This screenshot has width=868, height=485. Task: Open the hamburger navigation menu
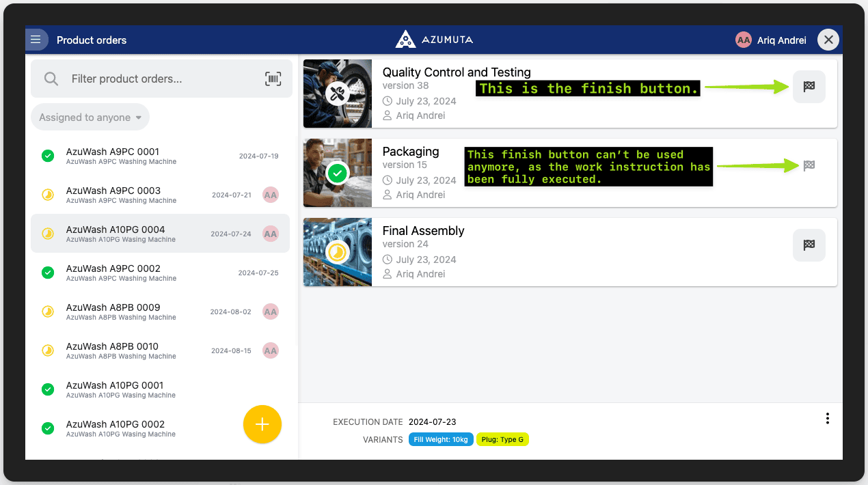36,40
